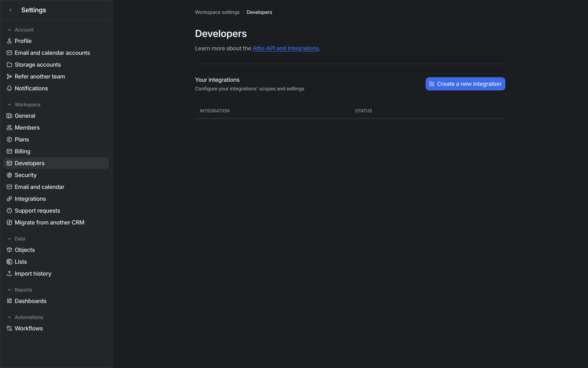Click Workspace settings breadcrumb
The height and width of the screenshot is (368, 588).
click(x=217, y=12)
